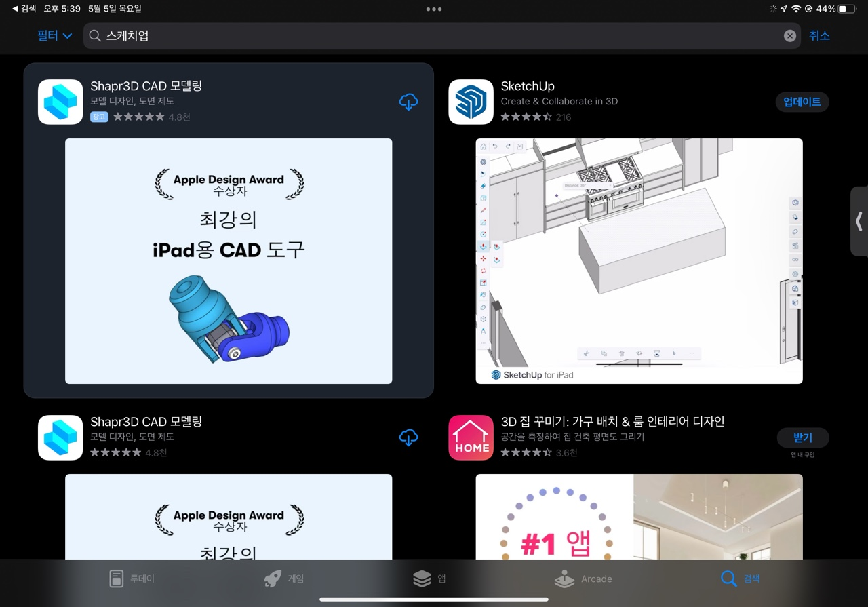Open the second Shapr3D listing app icon

60,437
